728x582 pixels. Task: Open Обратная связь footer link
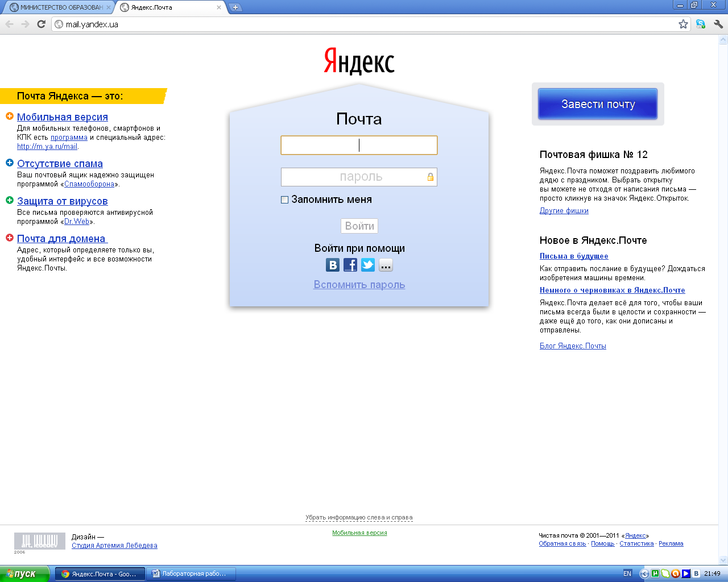click(x=562, y=544)
